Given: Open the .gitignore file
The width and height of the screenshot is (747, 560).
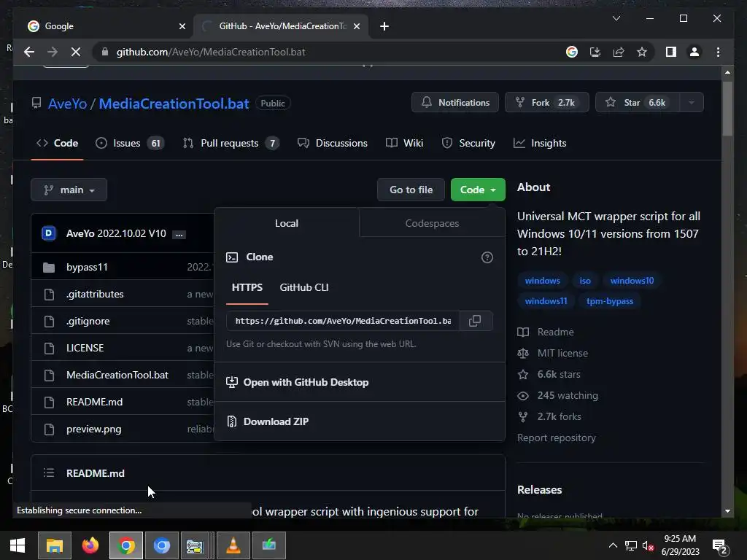Looking at the screenshot, I should (88, 322).
